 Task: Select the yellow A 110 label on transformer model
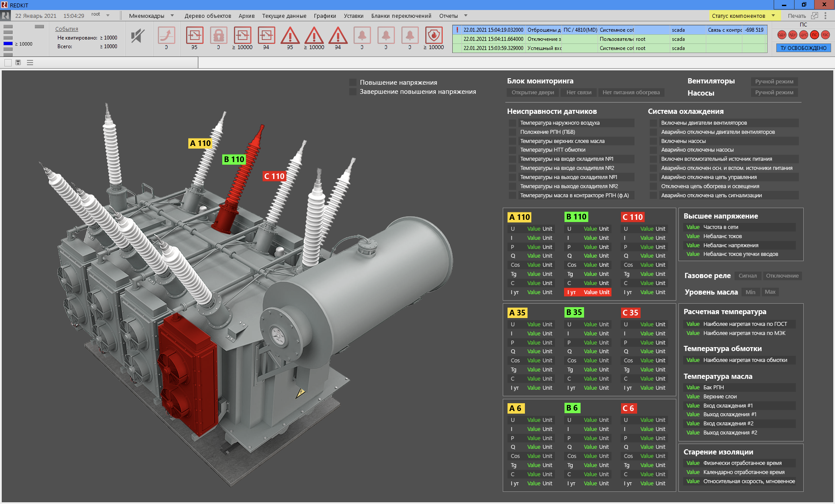coord(200,143)
